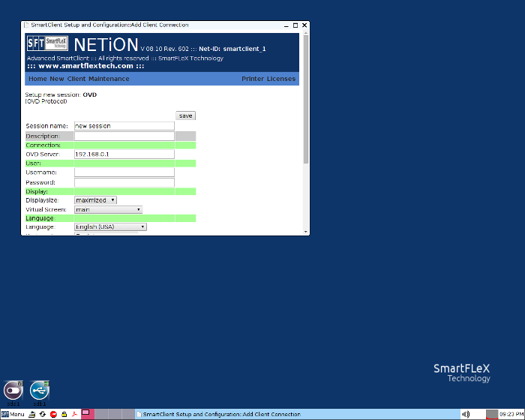Expand the Virtual Screen dropdown

pos(109,210)
